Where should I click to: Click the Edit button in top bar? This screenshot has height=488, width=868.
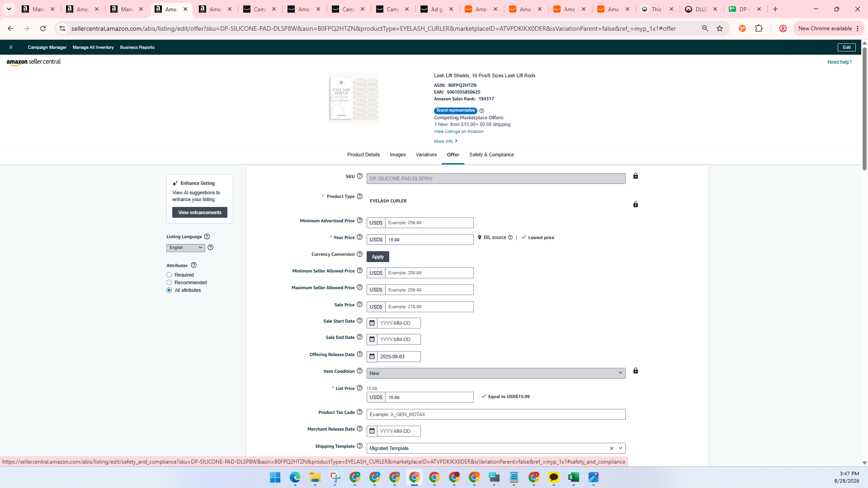tap(847, 47)
